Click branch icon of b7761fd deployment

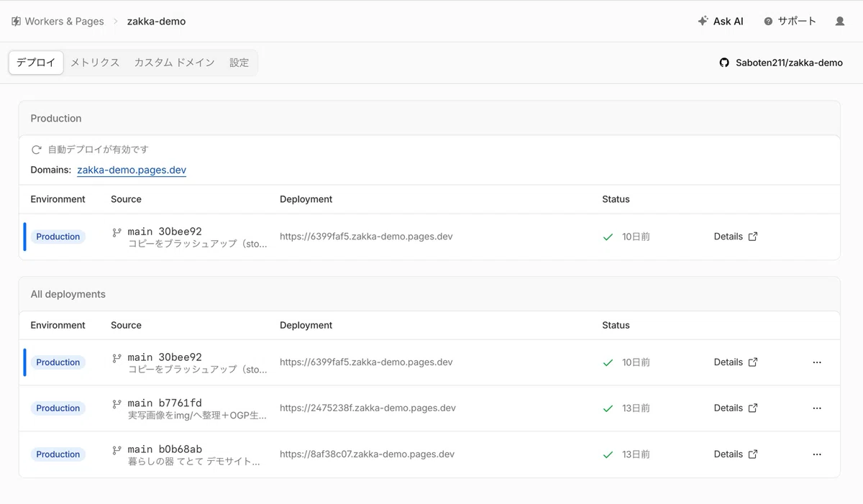click(x=117, y=404)
